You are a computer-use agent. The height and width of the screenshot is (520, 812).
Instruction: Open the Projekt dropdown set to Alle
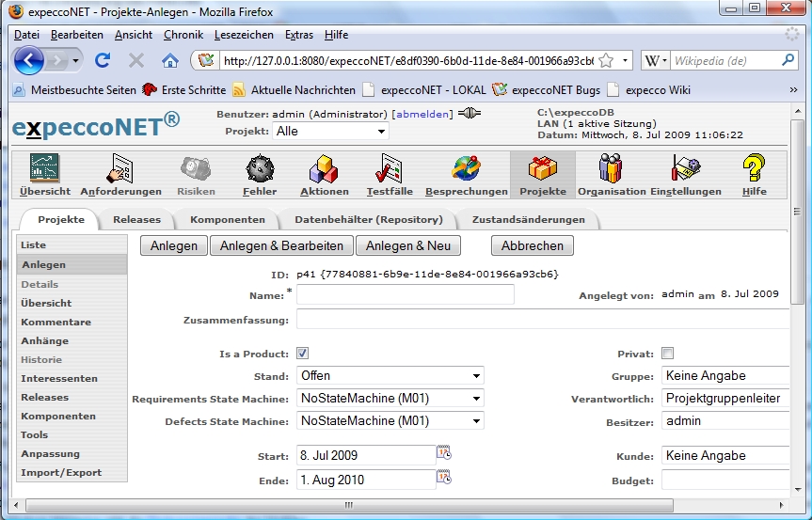pyautogui.click(x=330, y=132)
